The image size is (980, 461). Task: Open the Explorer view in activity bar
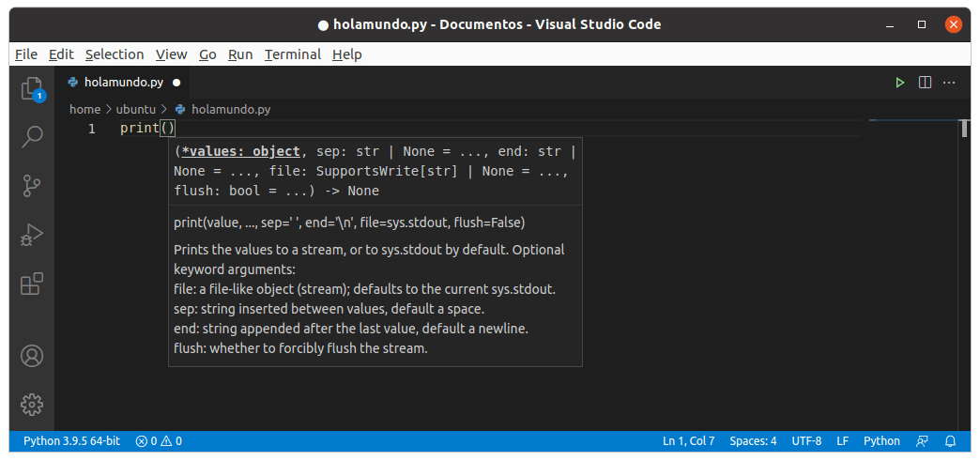click(32, 88)
